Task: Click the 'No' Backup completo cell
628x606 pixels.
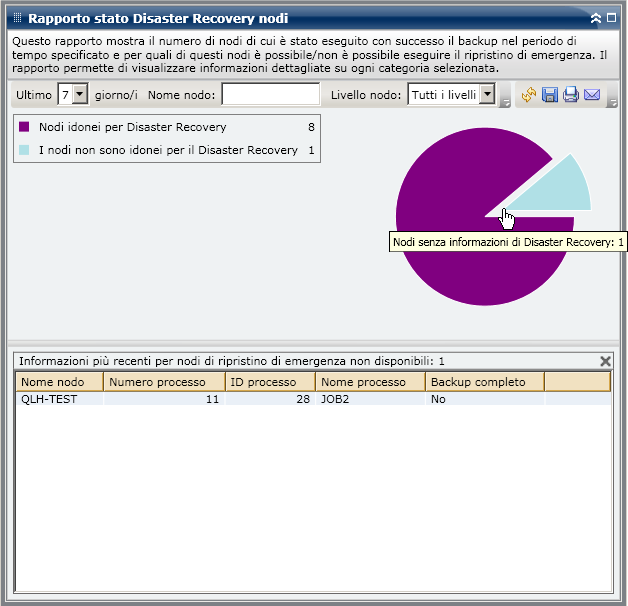Action: (x=485, y=399)
